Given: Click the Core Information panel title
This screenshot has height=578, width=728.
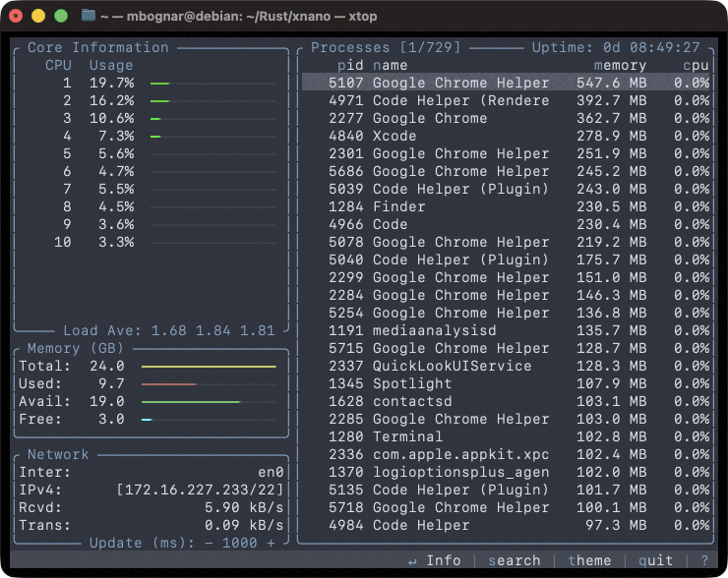Looking at the screenshot, I should [x=98, y=47].
